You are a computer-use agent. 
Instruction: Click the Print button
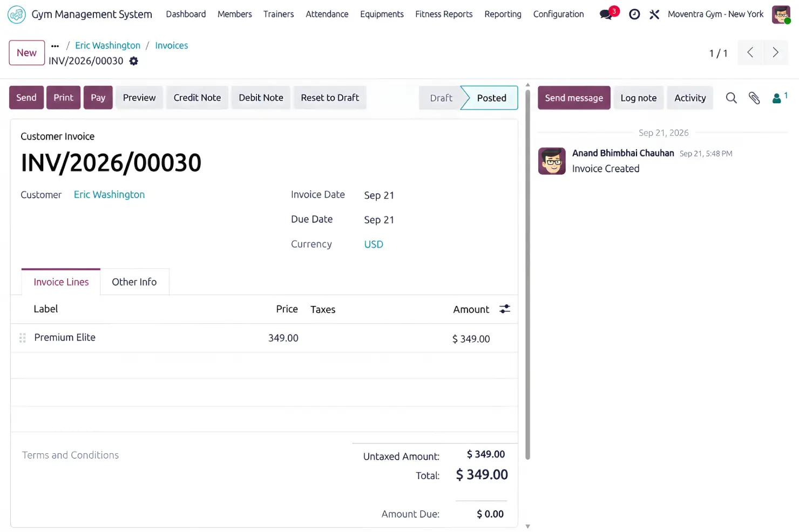[63, 98]
